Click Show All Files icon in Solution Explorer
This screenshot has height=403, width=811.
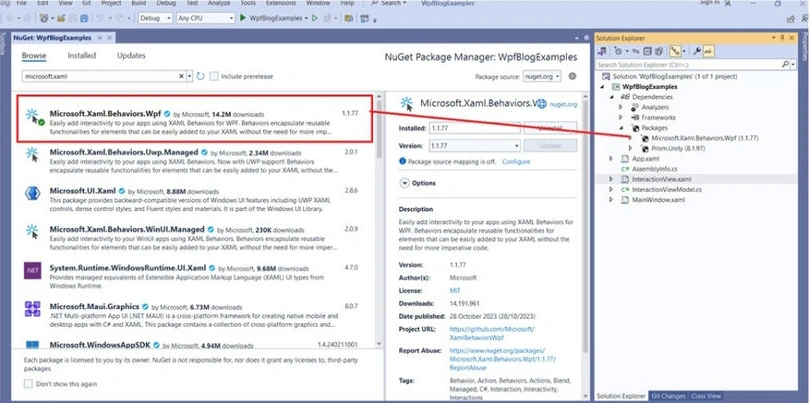pyautogui.click(x=659, y=51)
